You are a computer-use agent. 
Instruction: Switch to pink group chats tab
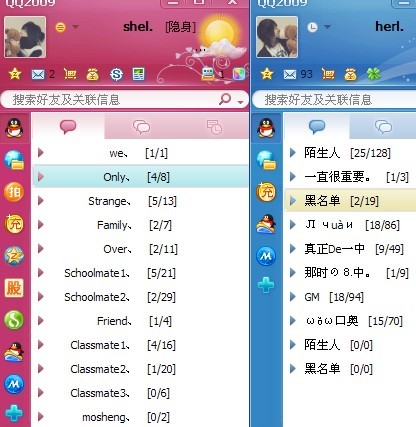(142, 127)
